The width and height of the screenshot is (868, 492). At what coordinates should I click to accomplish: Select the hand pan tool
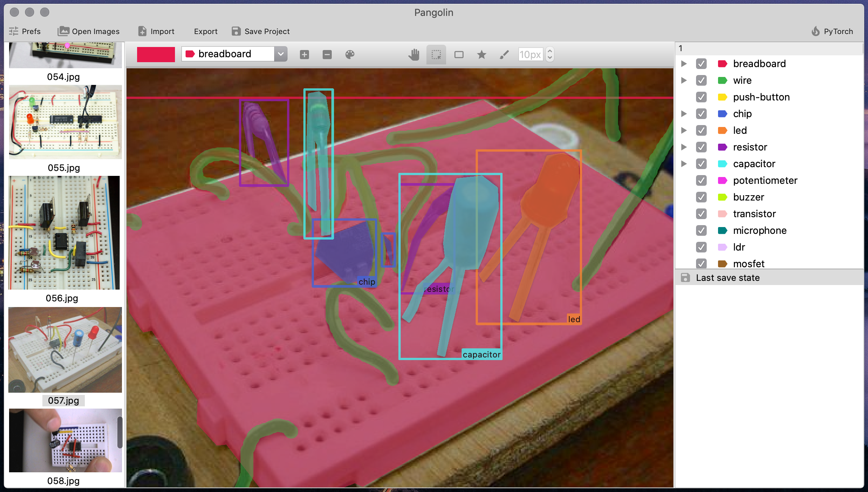(x=414, y=55)
